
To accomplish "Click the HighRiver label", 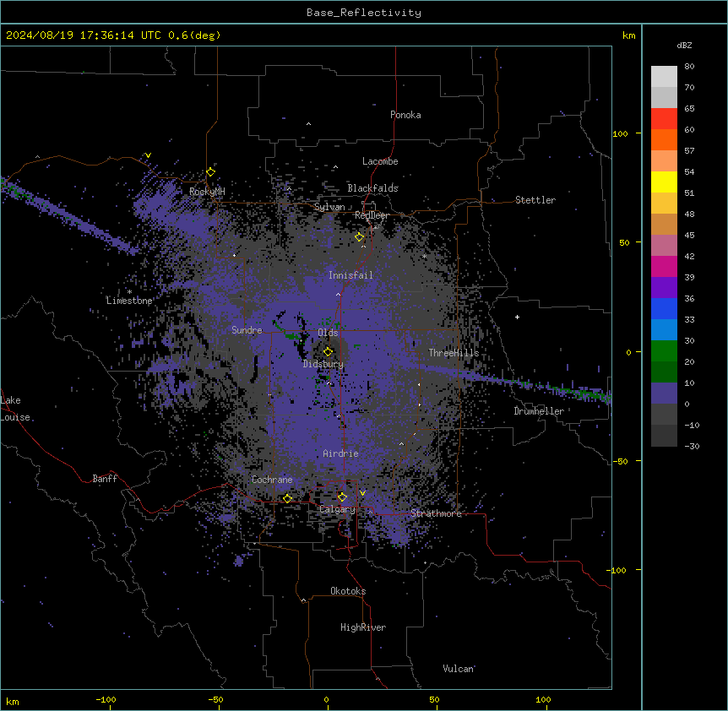I will pos(363,627).
